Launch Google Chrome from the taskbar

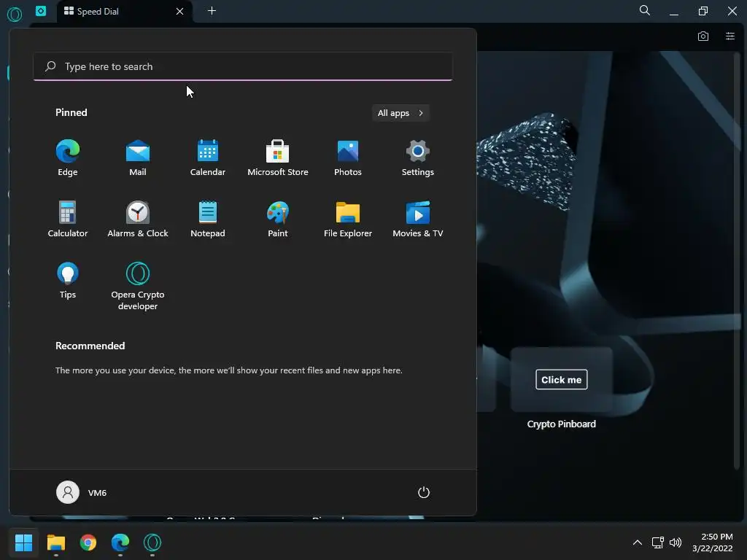(x=88, y=542)
